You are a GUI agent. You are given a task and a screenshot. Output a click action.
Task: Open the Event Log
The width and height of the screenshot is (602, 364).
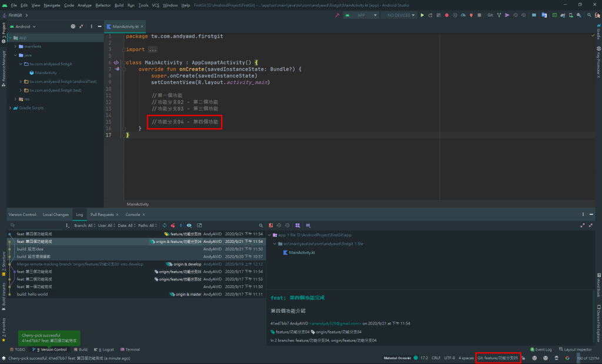point(541,349)
